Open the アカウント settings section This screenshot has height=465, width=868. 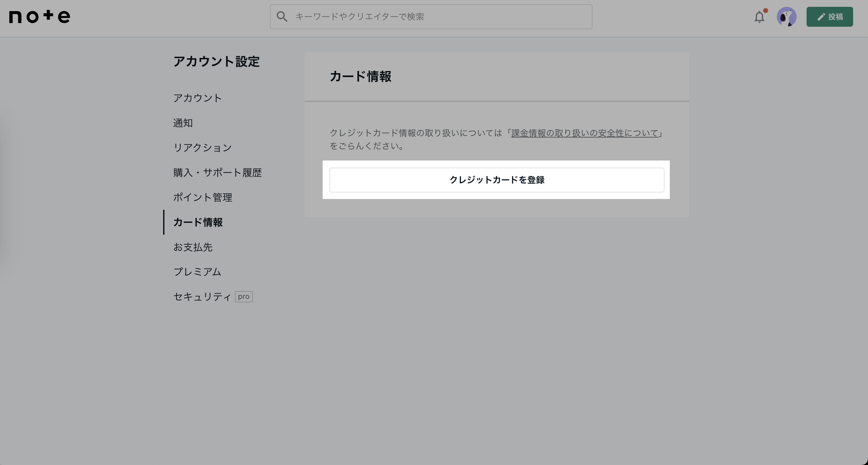(x=198, y=98)
